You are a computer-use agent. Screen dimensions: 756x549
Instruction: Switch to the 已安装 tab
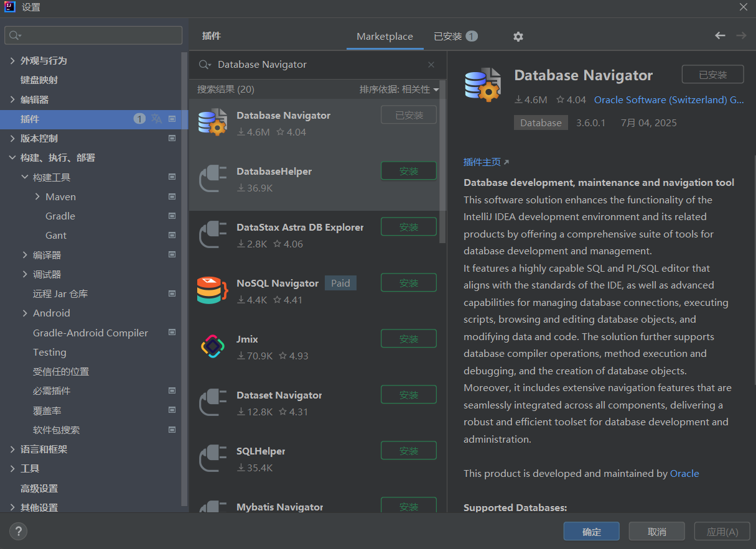click(455, 37)
